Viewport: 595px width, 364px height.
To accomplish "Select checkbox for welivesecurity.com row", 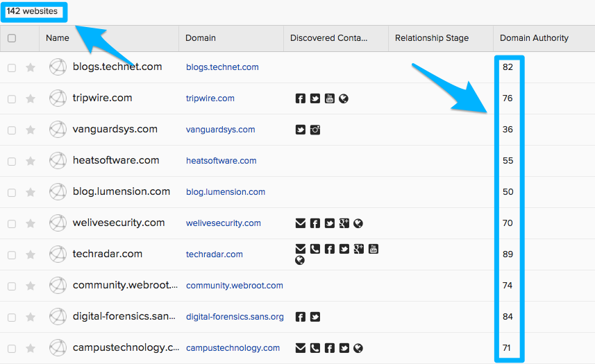I will coord(12,224).
